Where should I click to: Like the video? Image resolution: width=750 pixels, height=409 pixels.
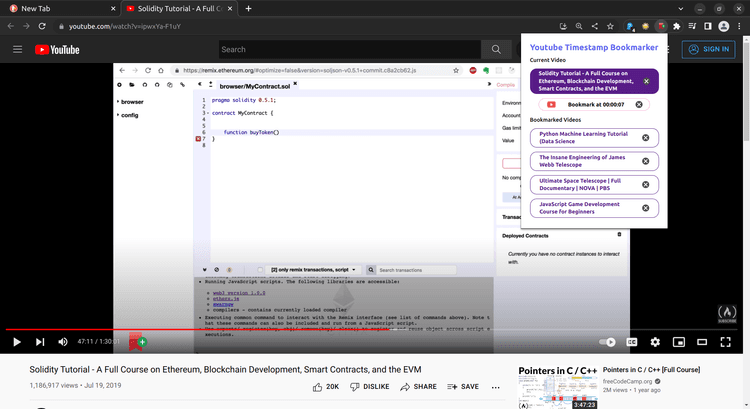[x=326, y=387]
